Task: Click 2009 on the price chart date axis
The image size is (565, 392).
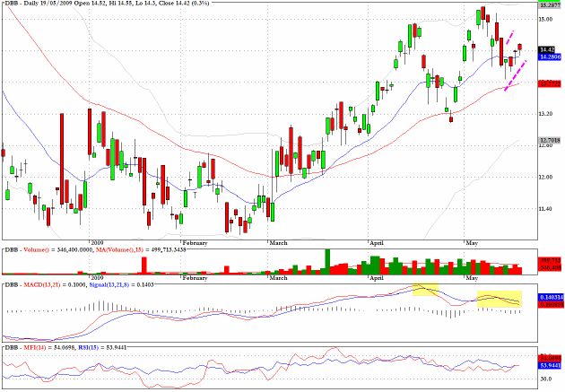Action: coord(97,243)
